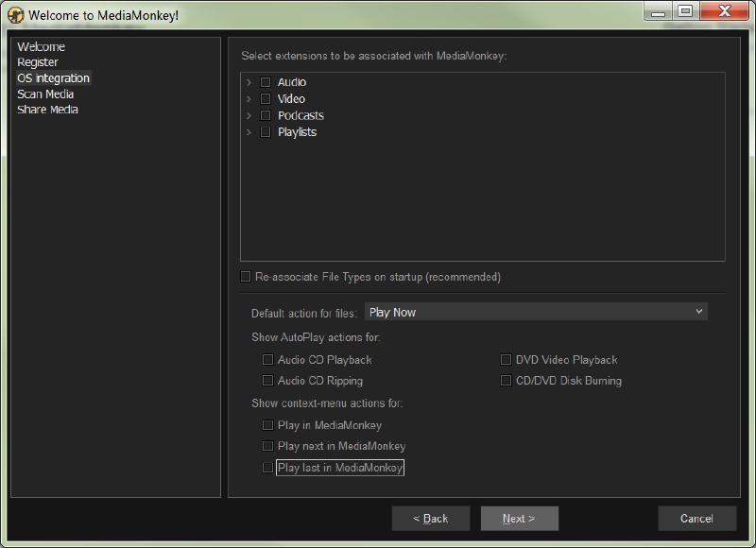Close the Welcome to MediaMonkey window
756x548 pixels.
[724, 11]
